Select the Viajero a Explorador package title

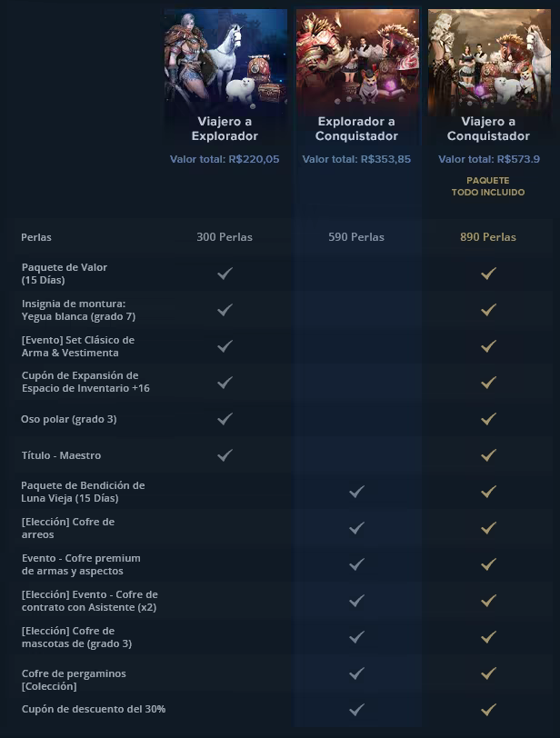pos(225,128)
